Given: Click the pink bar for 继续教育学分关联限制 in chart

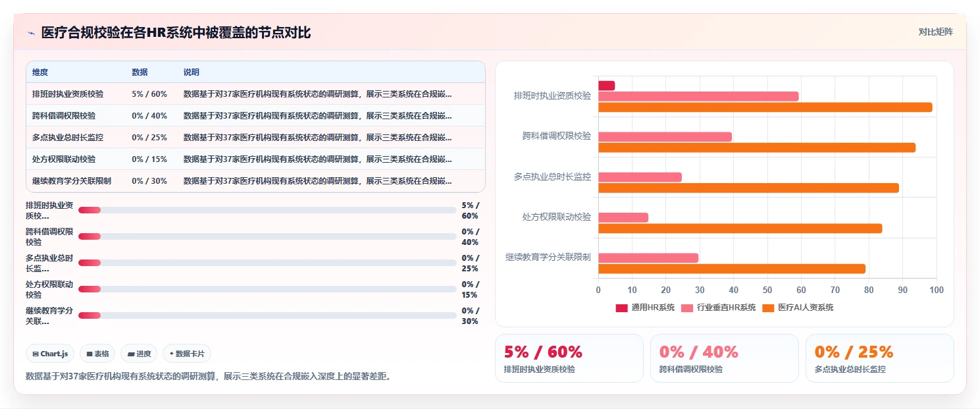Looking at the screenshot, I should coord(648,258).
